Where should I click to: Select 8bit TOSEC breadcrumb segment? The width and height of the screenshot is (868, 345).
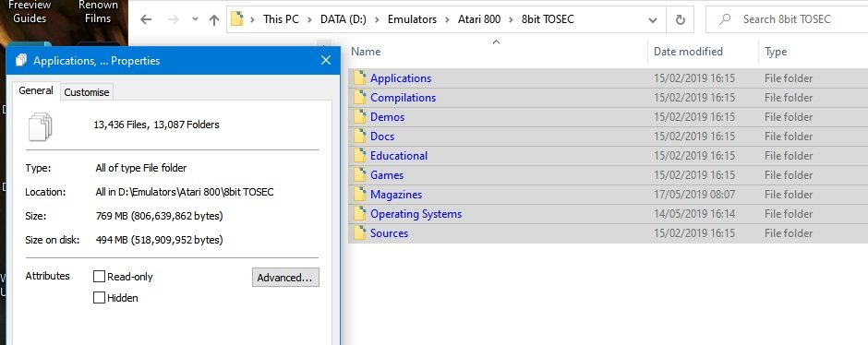pos(548,19)
